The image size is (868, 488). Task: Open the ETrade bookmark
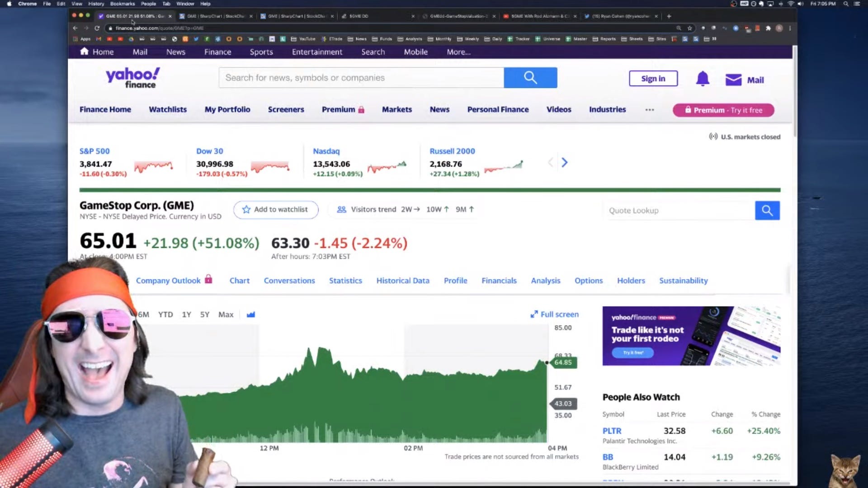coord(332,39)
